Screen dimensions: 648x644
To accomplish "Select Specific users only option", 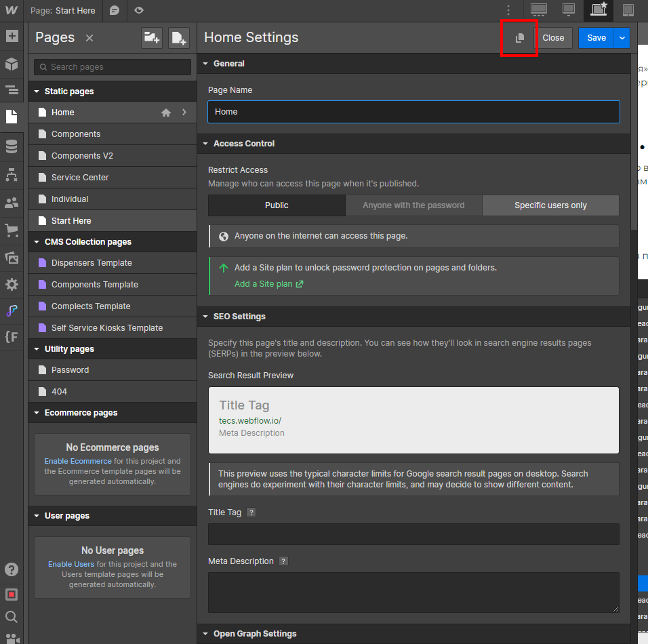I will (550, 205).
